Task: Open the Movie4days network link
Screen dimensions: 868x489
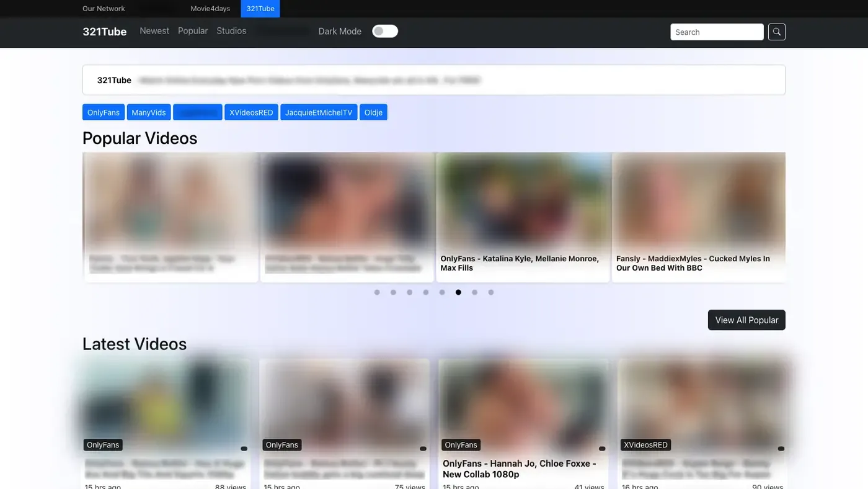Action: pos(210,9)
